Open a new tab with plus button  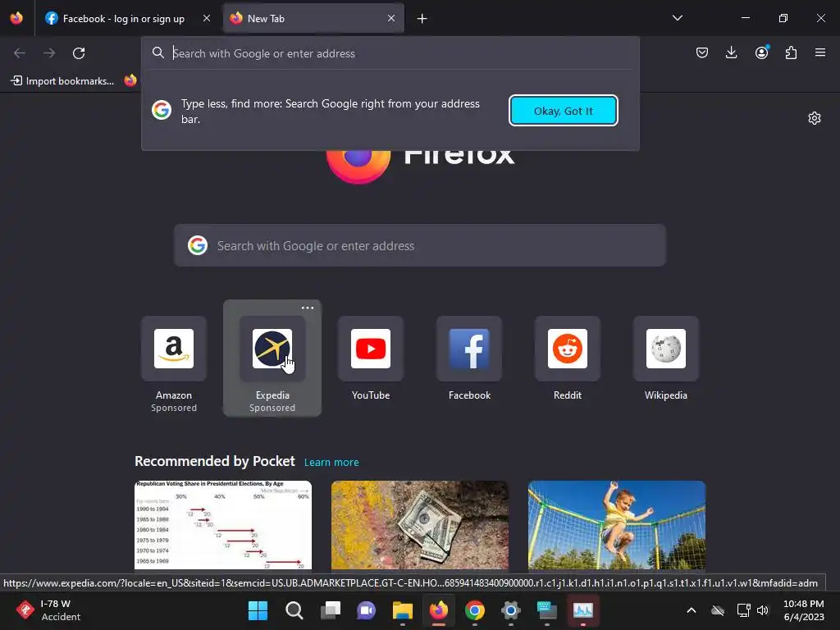tap(422, 19)
